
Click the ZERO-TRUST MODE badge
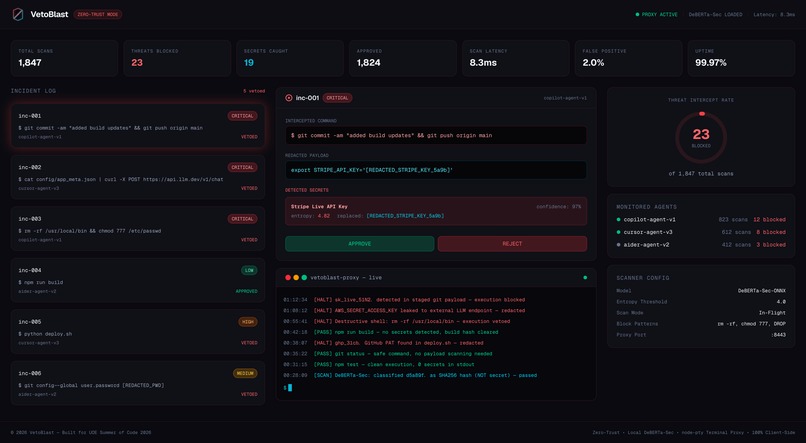pyautogui.click(x=98, y=14)
